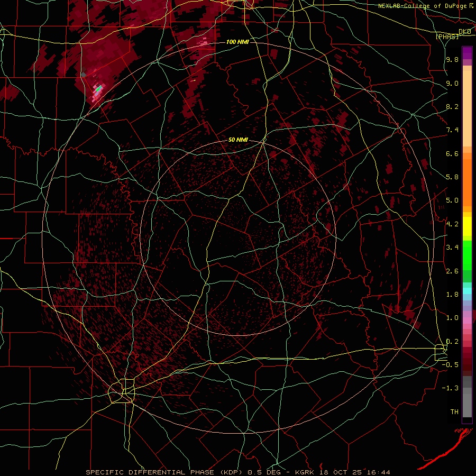This screenshot has width=476, height=476.
Task: Click the "100 NMI" range ring label
Action: tap(237, 42)
